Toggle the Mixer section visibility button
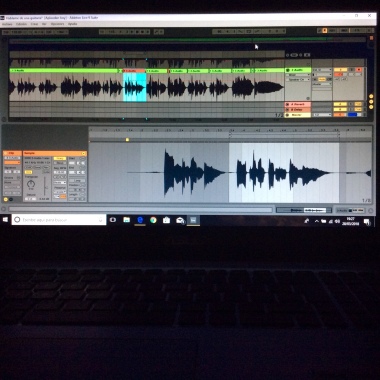This screenshot has height=380, width=380. point(371,107)
